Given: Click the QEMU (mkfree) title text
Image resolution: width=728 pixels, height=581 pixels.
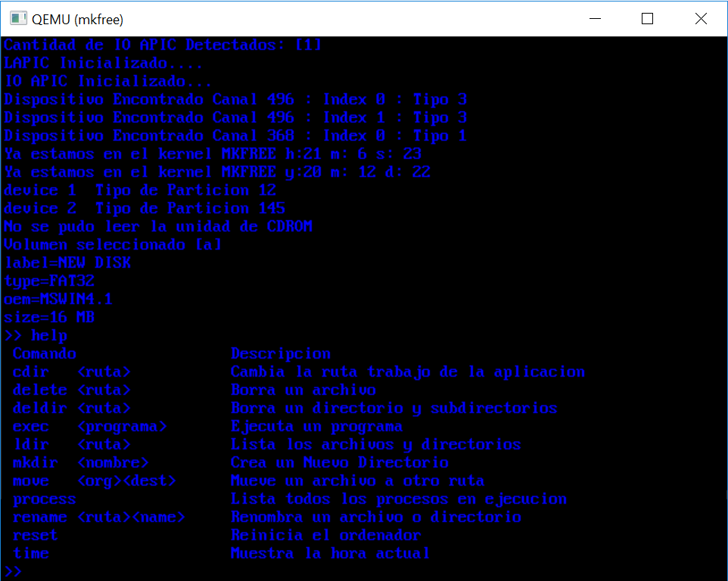Looking at the screenshot, I should pyautogui.click(x=77, y=20).
